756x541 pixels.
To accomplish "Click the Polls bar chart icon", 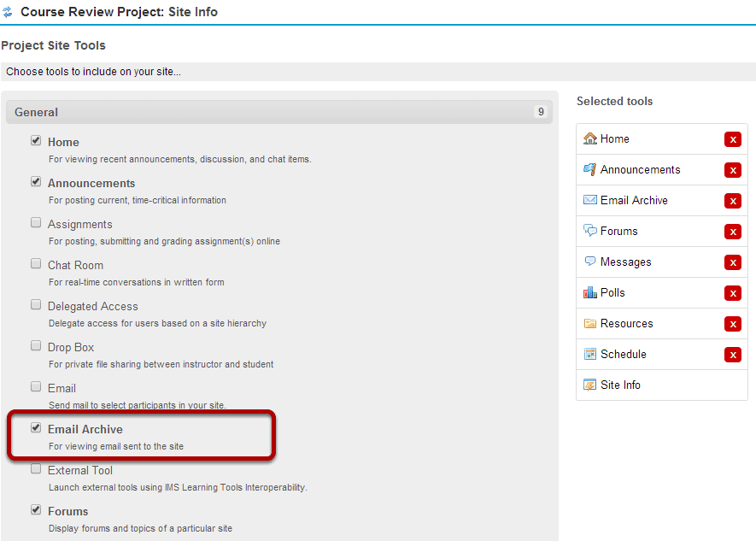I will click(x=589, y=292).
